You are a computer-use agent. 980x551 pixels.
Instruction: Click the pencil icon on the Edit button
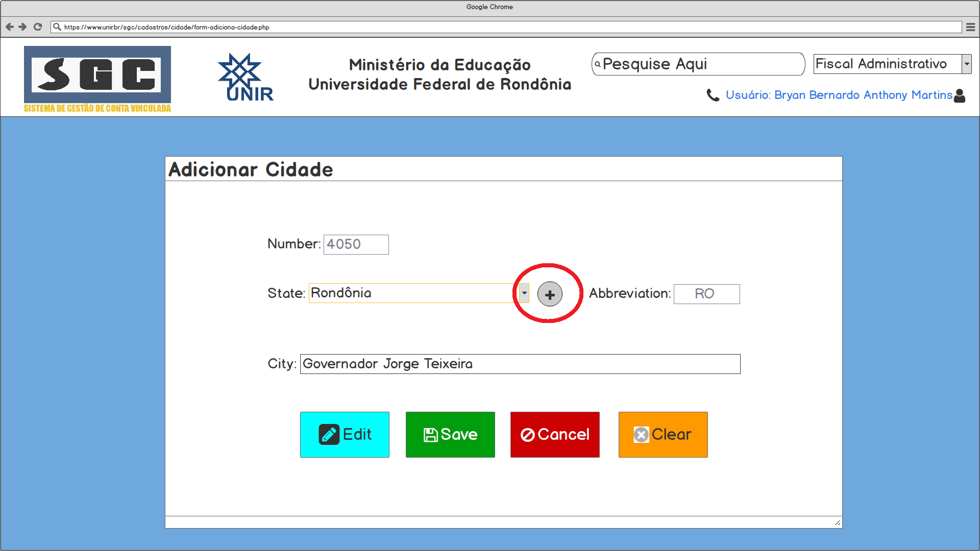tap(330, 434)
